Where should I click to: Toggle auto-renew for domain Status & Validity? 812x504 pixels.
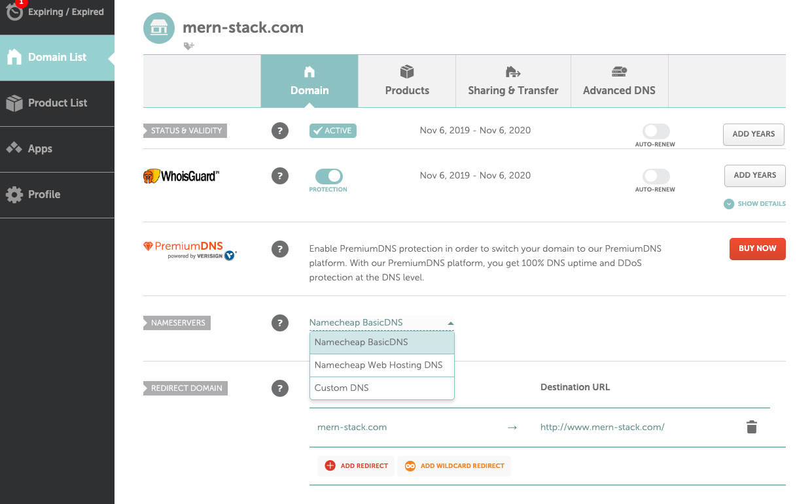(x=656, y=131)
